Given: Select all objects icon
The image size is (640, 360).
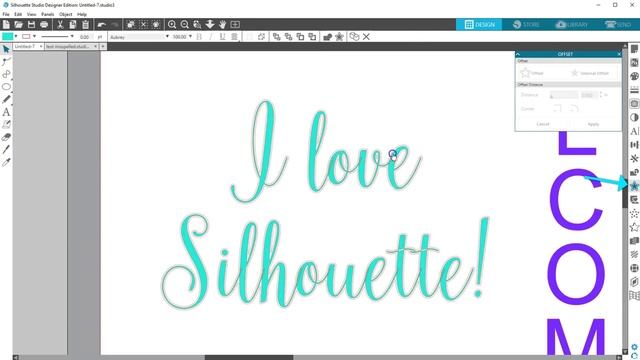Looking at the screenshot, I should pyautogui.click(x=131, y=24).
